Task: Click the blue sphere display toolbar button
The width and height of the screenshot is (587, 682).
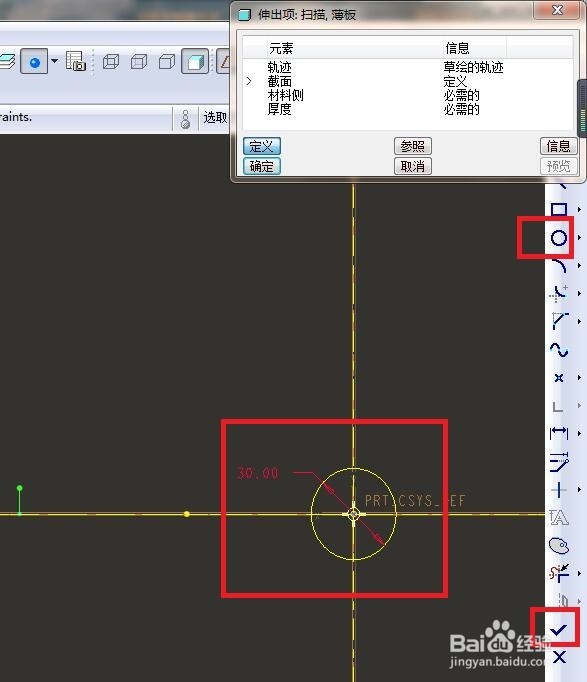Action: click(34, 62)
